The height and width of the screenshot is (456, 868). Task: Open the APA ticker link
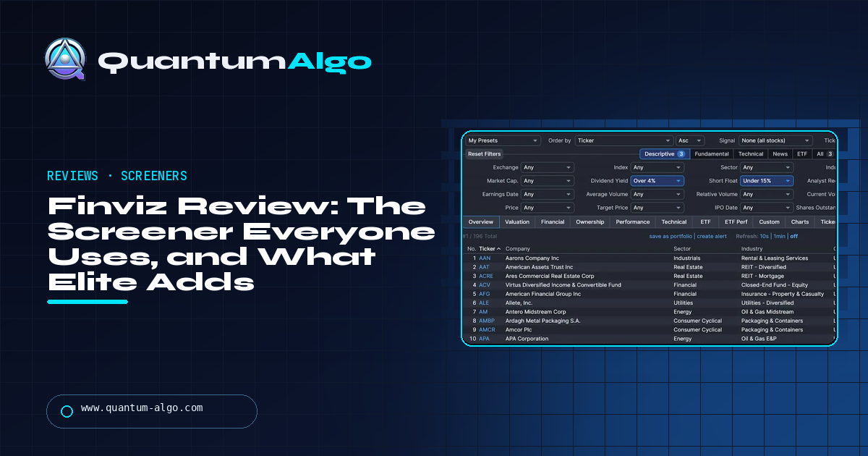tap(484, 339)
